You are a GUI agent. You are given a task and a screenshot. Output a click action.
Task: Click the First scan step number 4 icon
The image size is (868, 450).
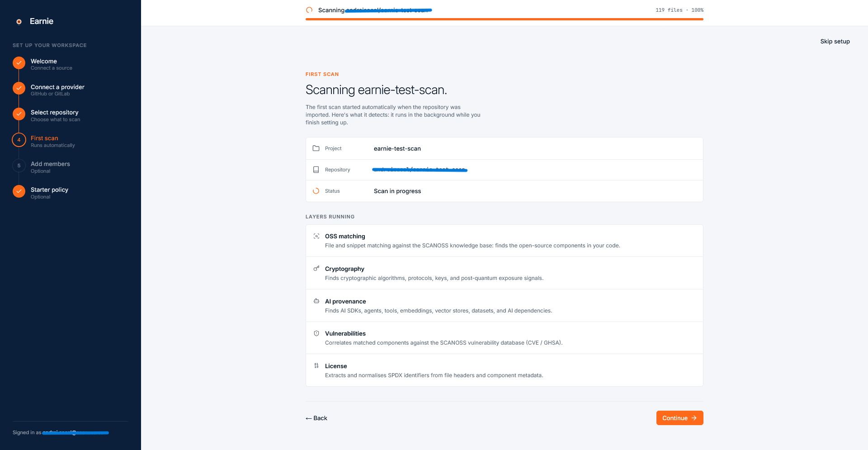tap(19, 140)
